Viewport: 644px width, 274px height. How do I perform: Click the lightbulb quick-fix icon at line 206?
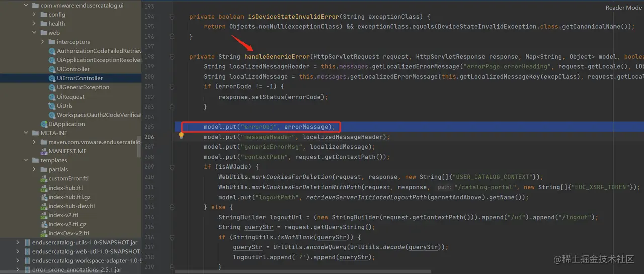182,135
